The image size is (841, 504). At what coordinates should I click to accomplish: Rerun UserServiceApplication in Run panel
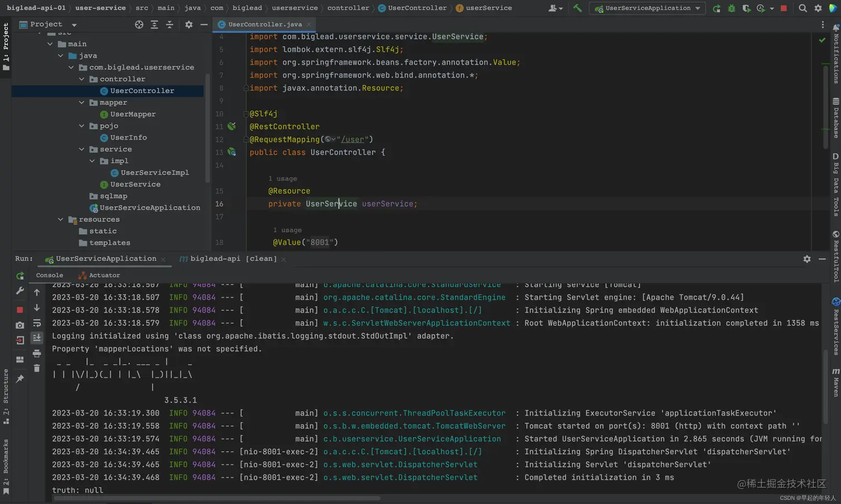coord(20,276)
